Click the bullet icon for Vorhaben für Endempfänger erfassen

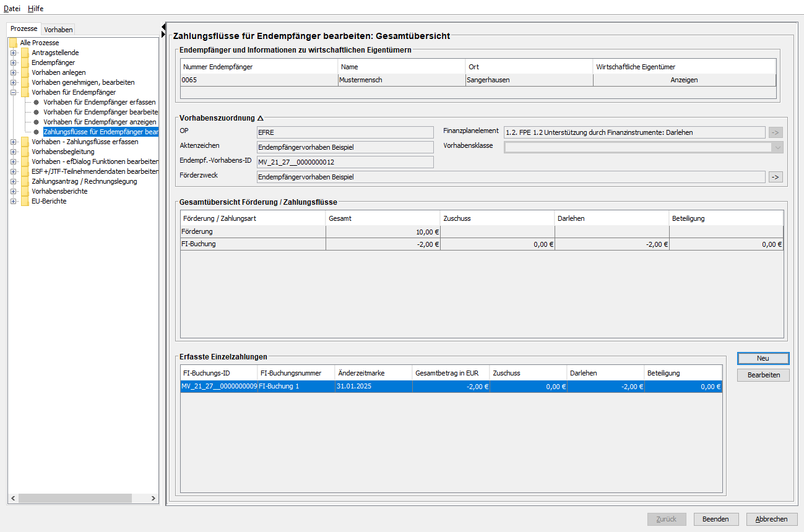coord(37,102)
